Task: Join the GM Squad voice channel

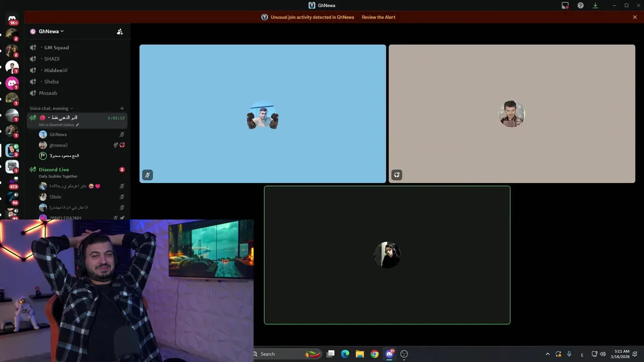Action: pyautogui.click(x=78, y=47)
